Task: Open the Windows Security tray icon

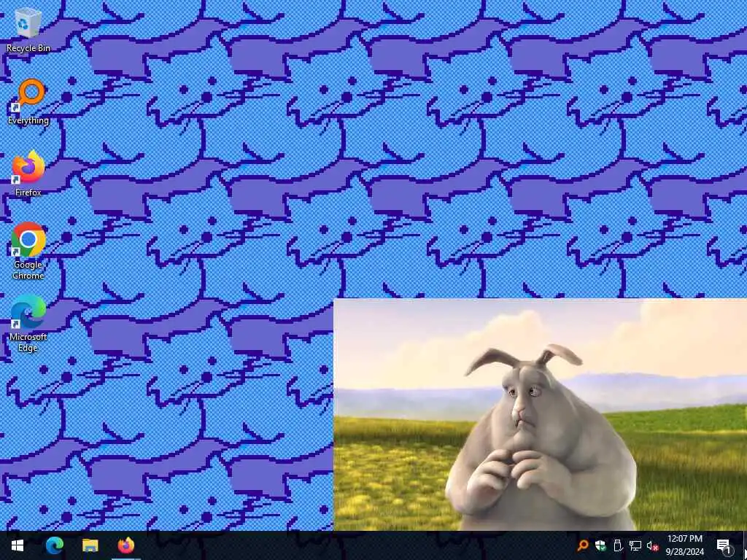Action: pos(600,545)
